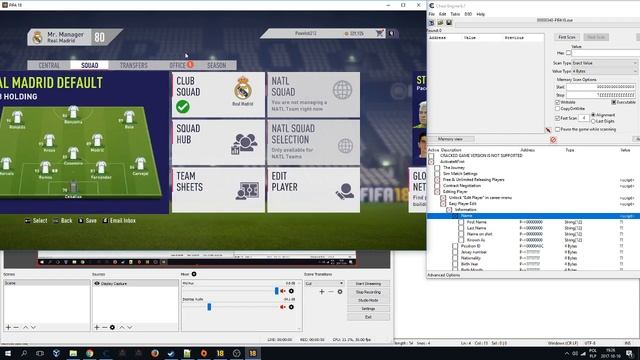Screen dimensions: 640x360
Task: Collapse the Information tree node
Action: tap(449, 210)
